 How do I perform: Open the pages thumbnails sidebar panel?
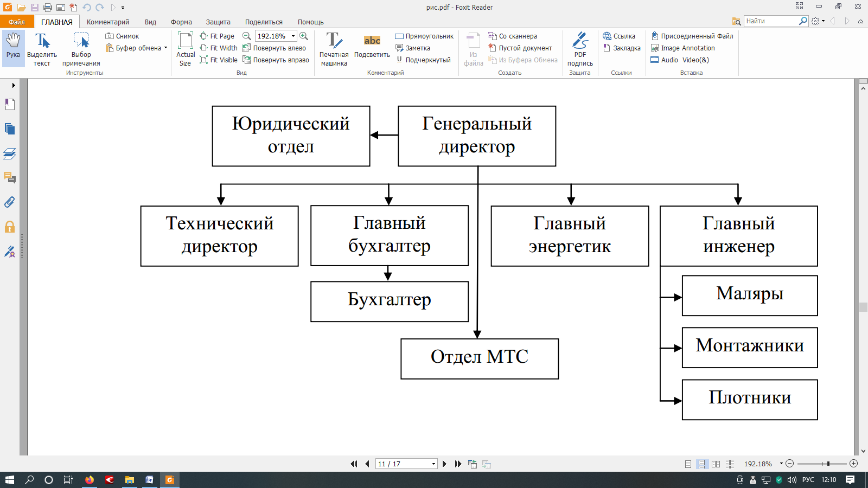(10, 129)
